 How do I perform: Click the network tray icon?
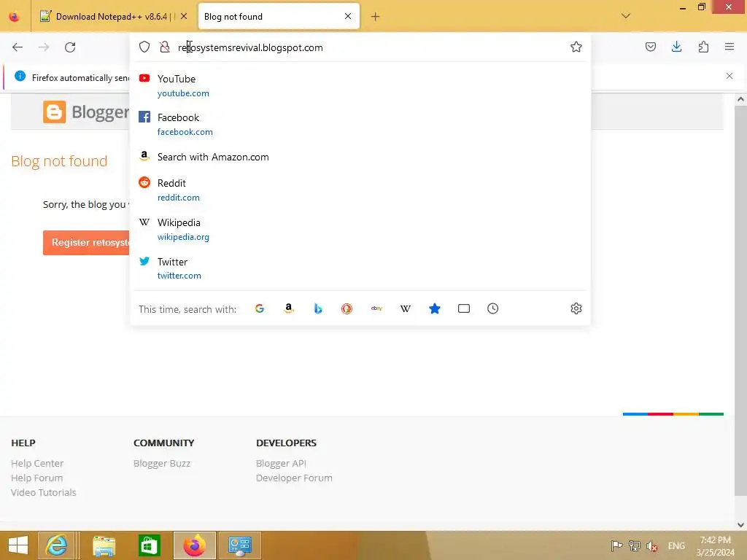click(x=634, y=545)
